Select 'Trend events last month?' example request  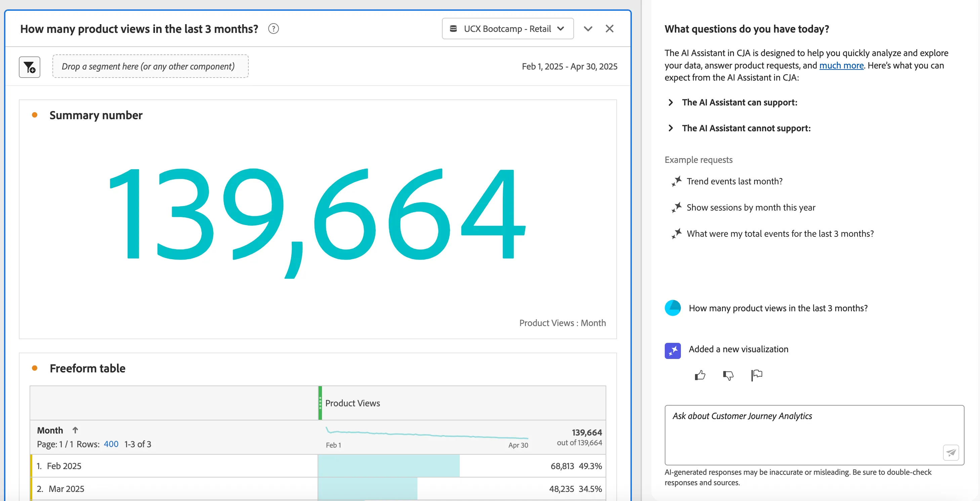(734, 181)
